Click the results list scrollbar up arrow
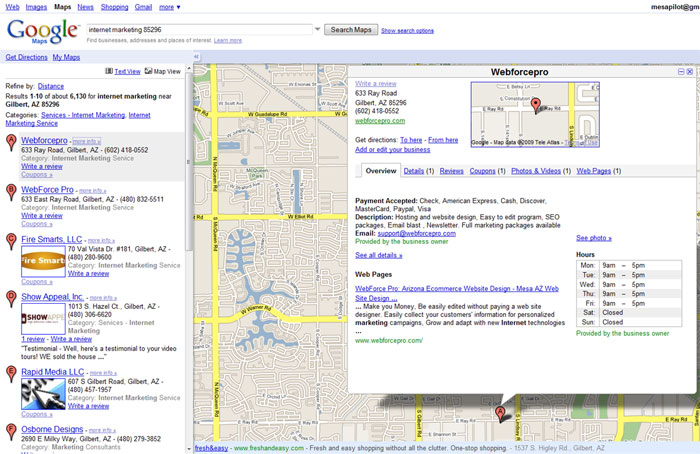 (x=189, y=68)
